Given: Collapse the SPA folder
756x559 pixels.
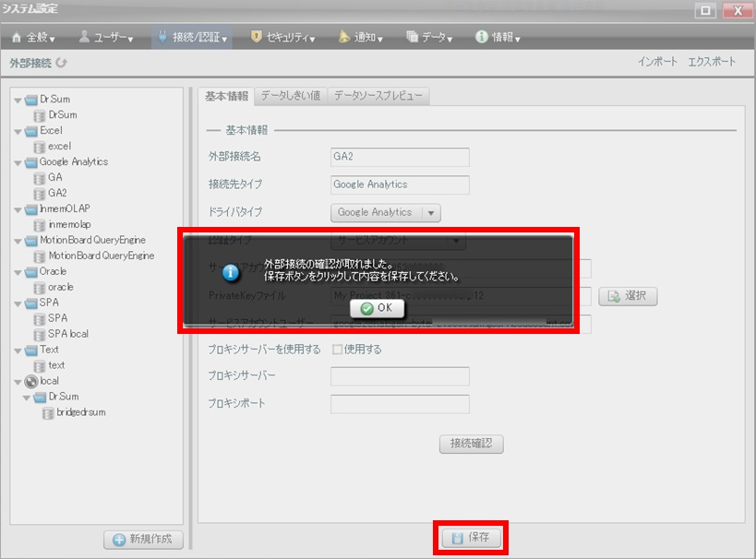Looking at the screenshot, I should coord(18,303).
